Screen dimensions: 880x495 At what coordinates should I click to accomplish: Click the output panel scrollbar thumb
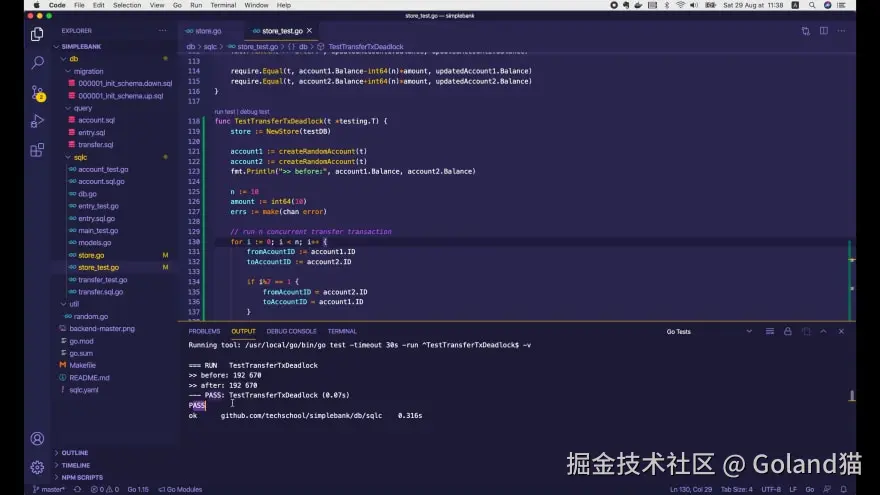click(x=851, y=396)
